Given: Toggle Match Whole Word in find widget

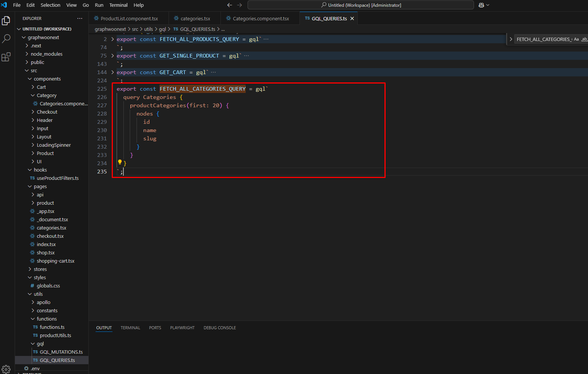Looking at the screenshot, I should pyautogui.click(x=584, y=39).
